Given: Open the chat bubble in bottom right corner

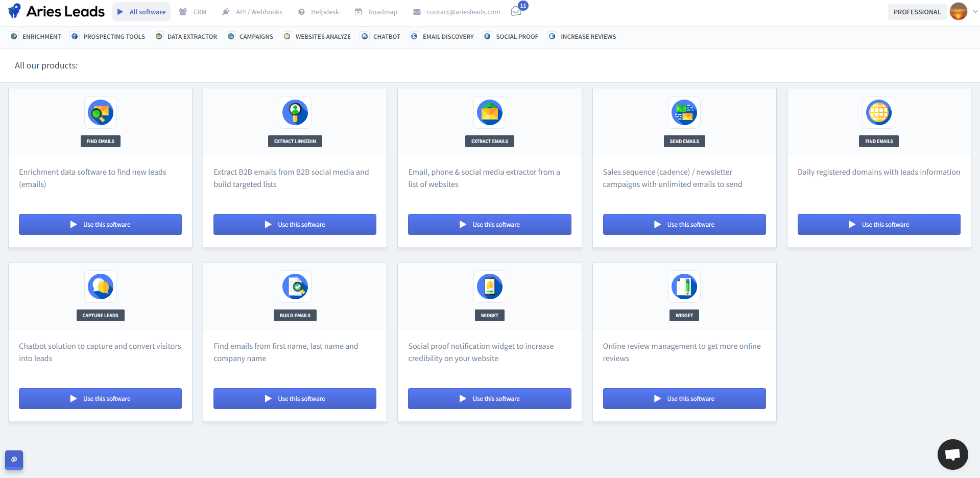Looking at the screenshot, I should click(x=952, y=454).
